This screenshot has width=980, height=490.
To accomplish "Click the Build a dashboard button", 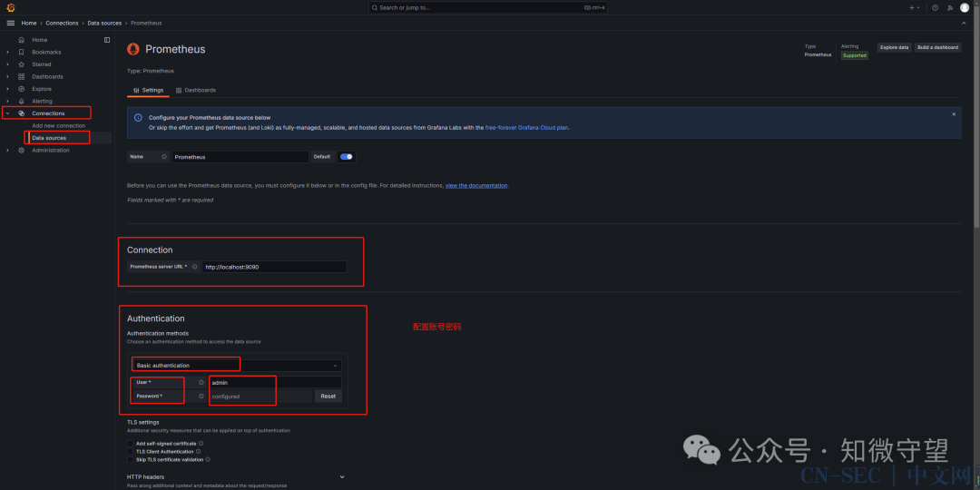I will coord(938,47).
